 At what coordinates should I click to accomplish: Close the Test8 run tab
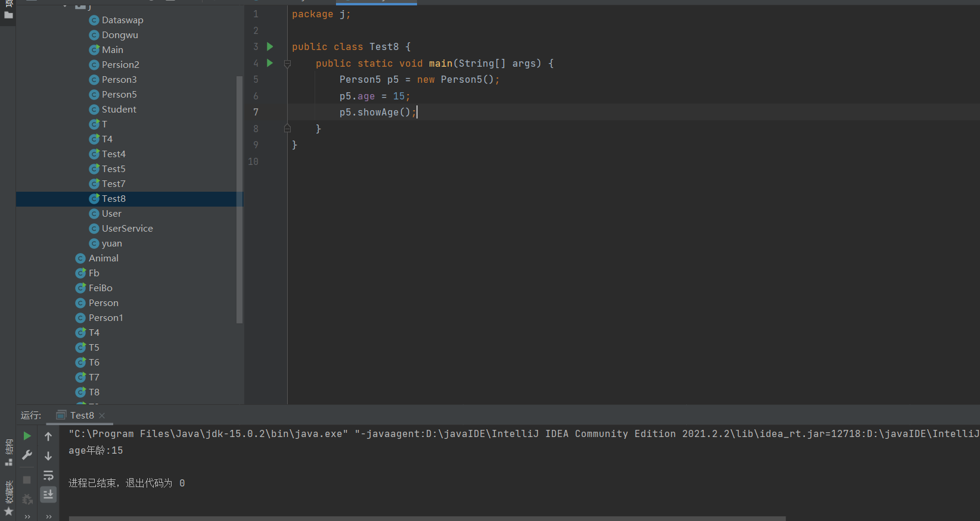point(102,416)
